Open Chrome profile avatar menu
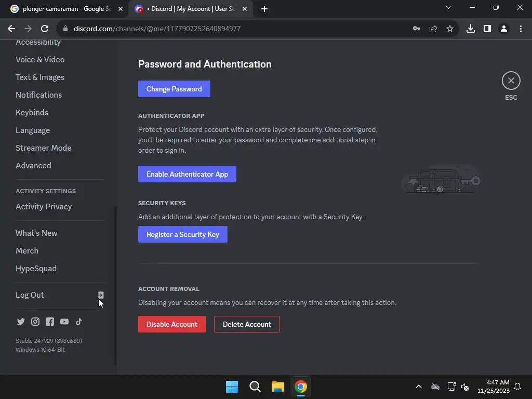Screen dimensions: 532x399 504,29
